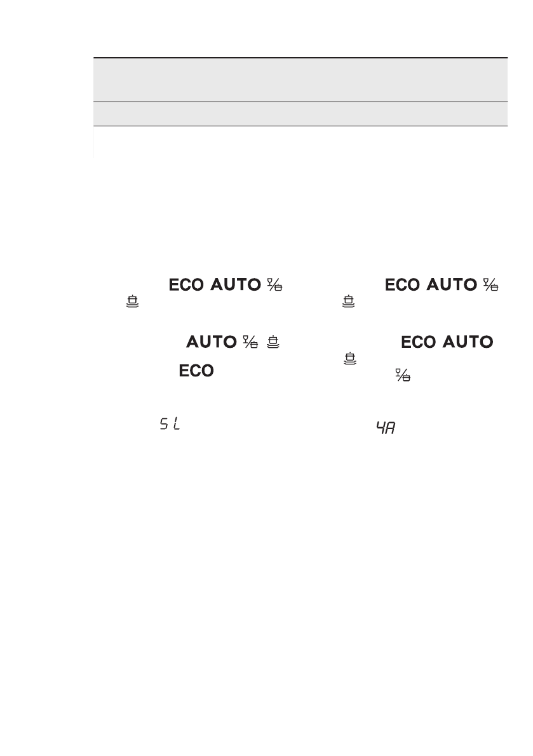Click the glass-and-pot icon after right column's top ECO AUTO

pos(491,284)
